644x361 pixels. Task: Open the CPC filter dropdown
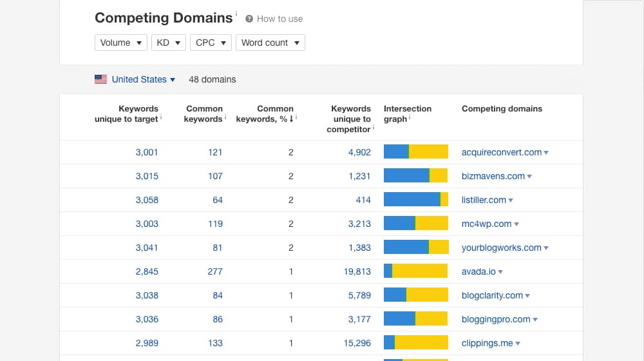pos(211,43)
